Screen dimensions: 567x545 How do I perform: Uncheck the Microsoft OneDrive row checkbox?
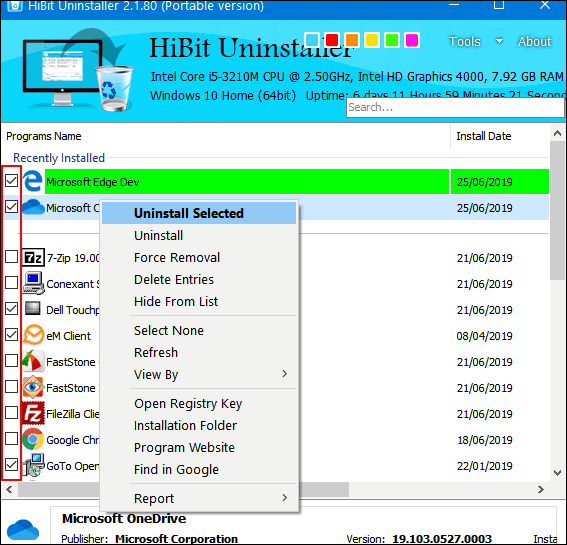coord(12,206)
